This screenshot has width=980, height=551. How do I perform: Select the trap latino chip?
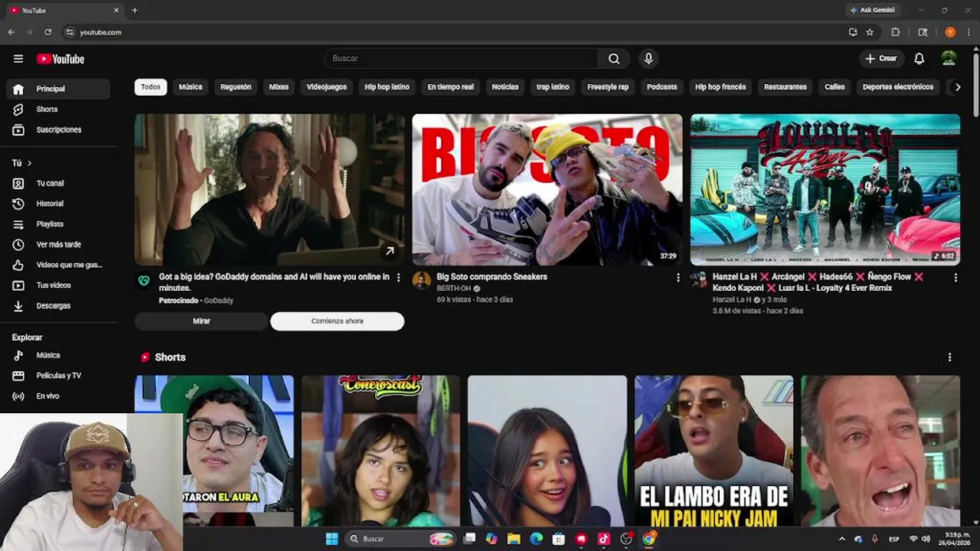(553, 87)
